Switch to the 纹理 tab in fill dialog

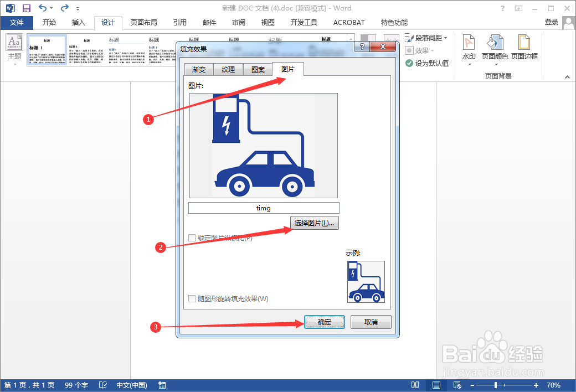tap(228, 69)
